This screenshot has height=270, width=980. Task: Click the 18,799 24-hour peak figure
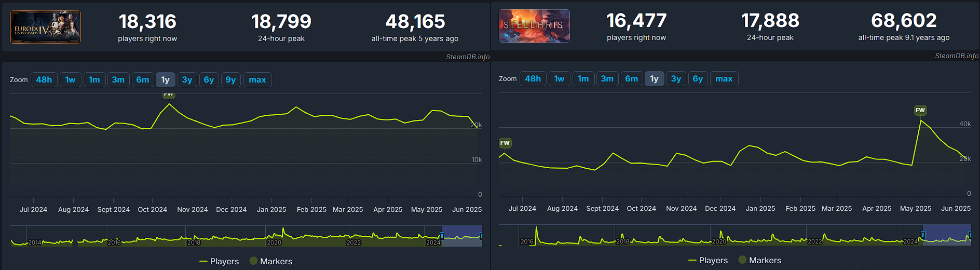[281, 21]
